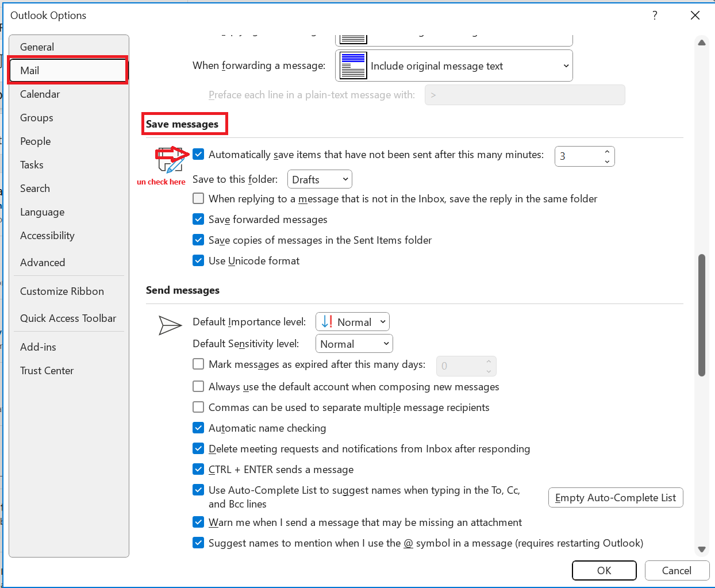Screen dimensions: 715x588
Task: Check Always use the default account
Action: [x=198, y=386]
